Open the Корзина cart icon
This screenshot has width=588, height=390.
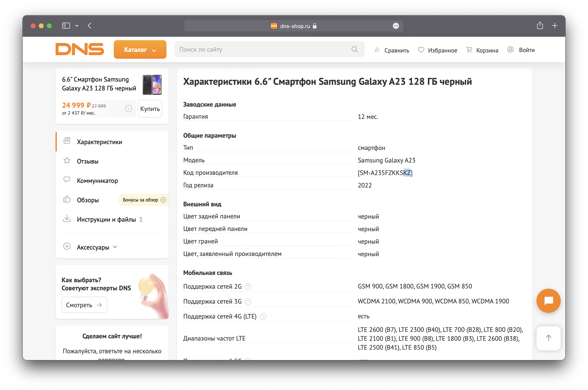point(469,50)
